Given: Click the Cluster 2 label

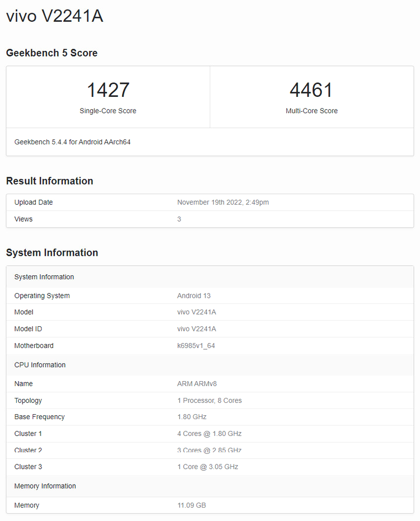Looking at the screenshot, I should pos(28,450).
